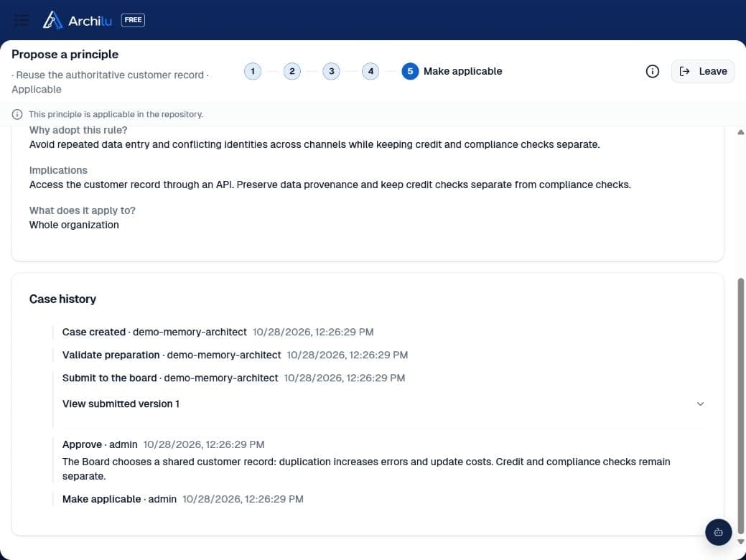Select step 5 Make applicable
The height and width of the screenshot is (560, 746).
pos(452,71)
